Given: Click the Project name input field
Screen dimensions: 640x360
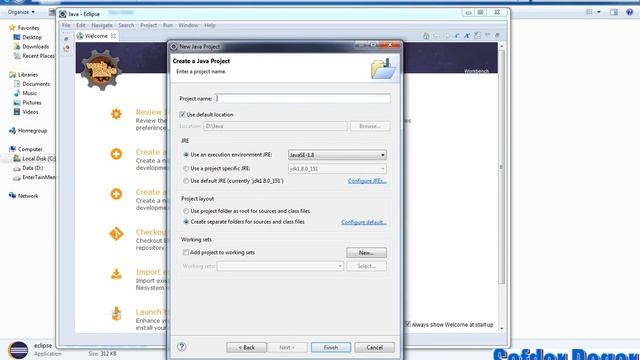Looking at the screenshot, I should (x=302, y=98).
